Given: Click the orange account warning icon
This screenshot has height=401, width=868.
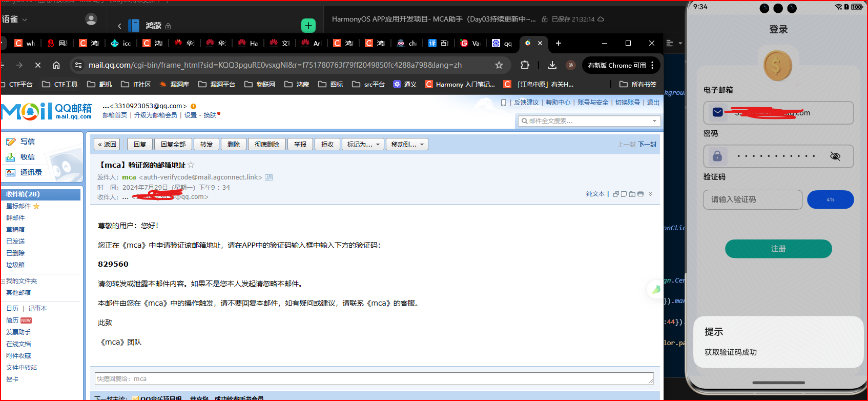Looking at the screenshot, I should click(193, 106).
